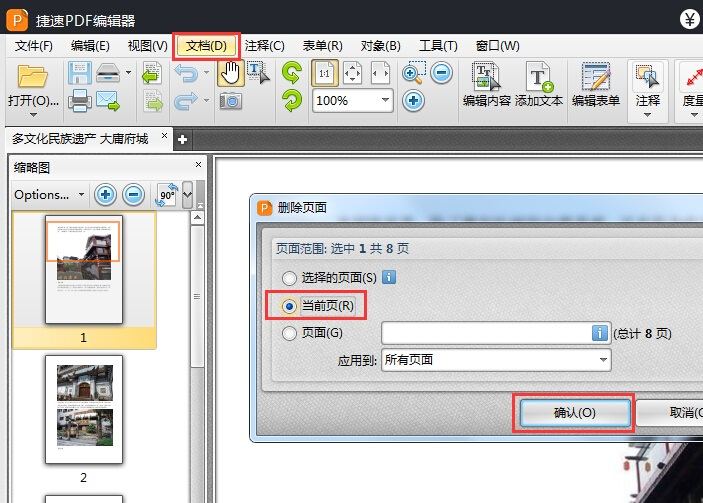Rotate thumbnails using 90° button
703x503 pixels.
166,195
